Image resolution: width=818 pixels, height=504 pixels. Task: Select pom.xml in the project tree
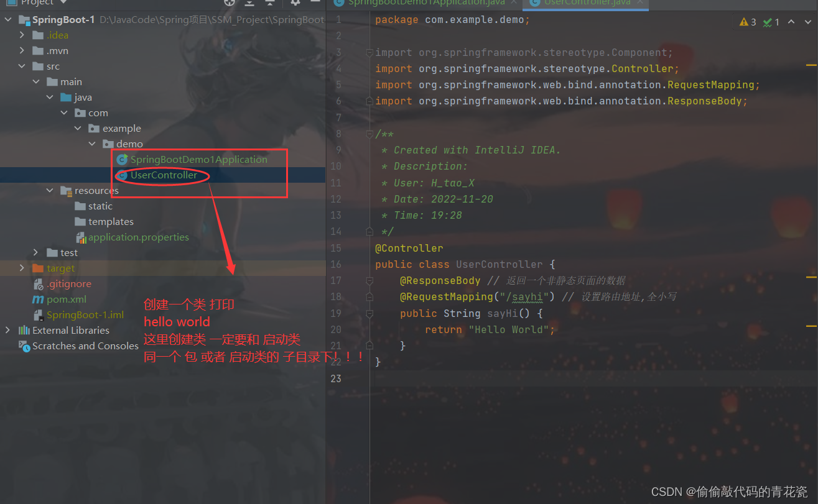[67, 300]
